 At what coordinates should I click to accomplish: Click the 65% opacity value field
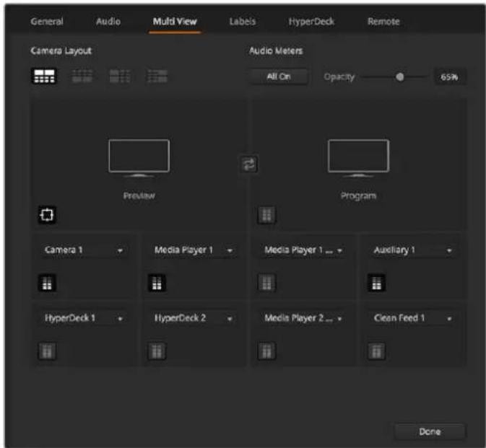pos(449,76)
